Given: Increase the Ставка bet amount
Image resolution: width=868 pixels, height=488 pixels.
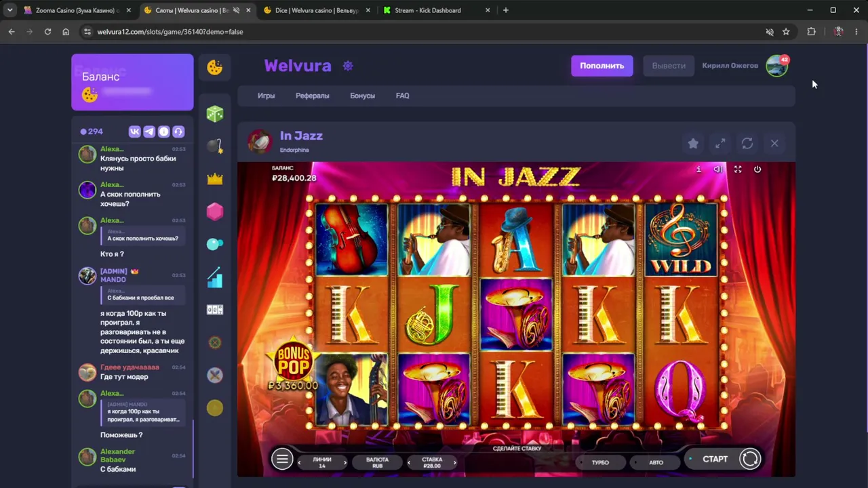Looking at the screenshot, I should (x=454, y=462).
